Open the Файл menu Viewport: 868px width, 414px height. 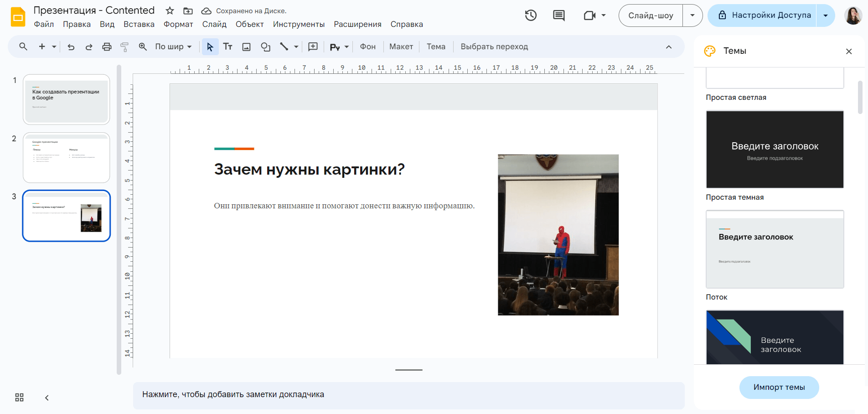[x=44, y=24]
